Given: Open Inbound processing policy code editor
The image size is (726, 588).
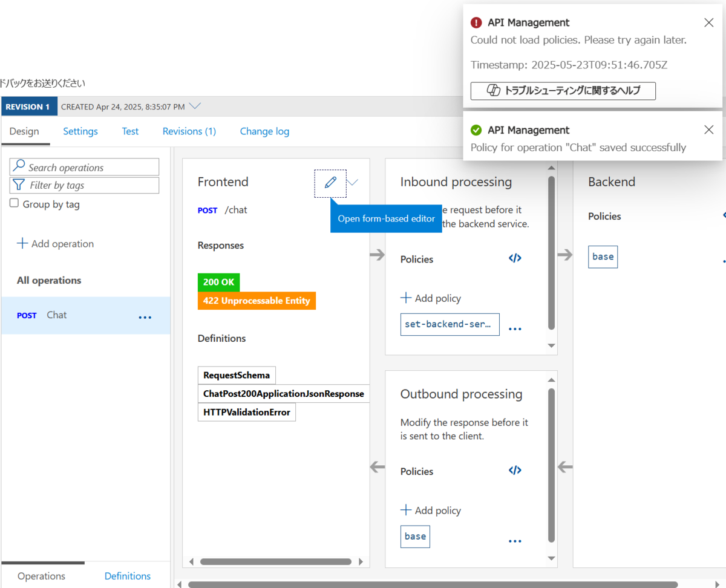Looking at the screenshot, I should tap(515, 258).
